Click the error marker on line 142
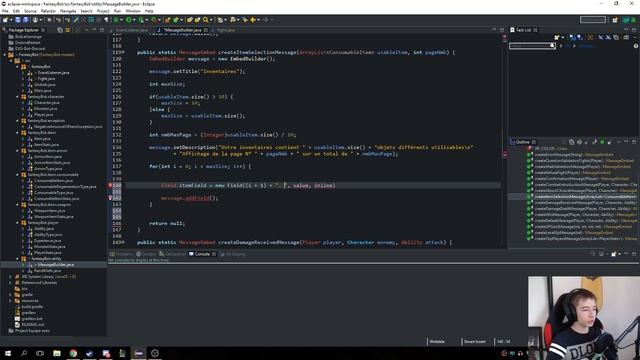Screen dimensions: 640x360 pyautogui.click(x=110, y=198)
